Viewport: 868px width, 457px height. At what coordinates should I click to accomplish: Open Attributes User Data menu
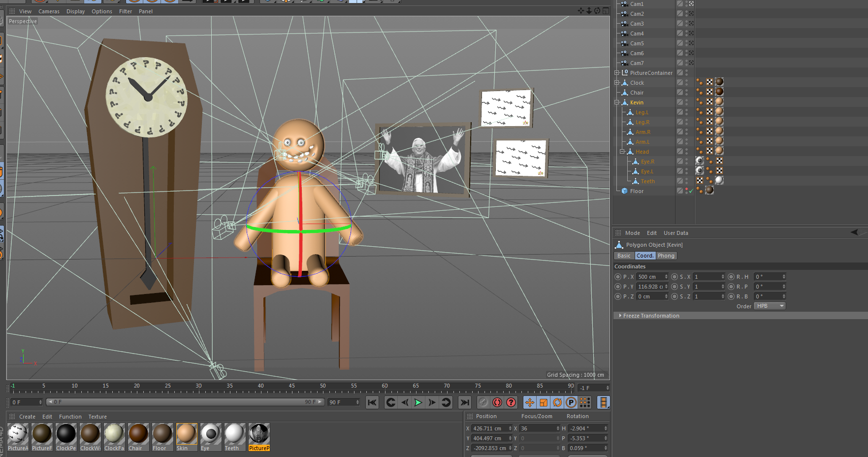tap(676, 233)
